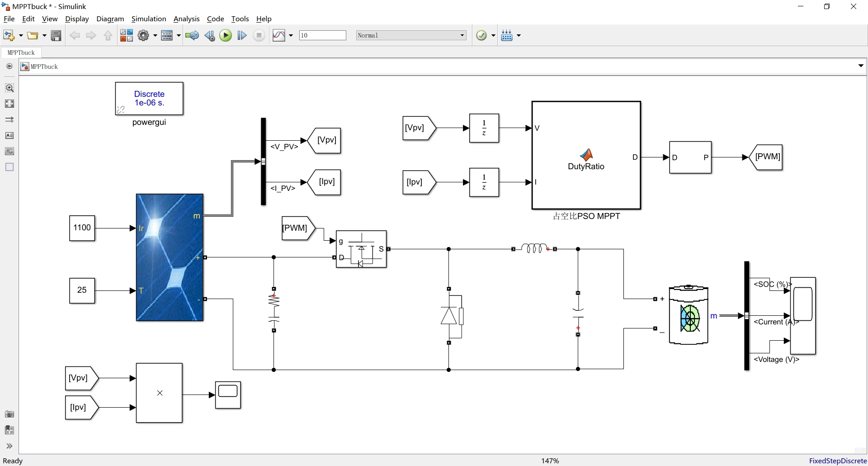Select the Annotation tool in the sidebar

pos(9,135)
